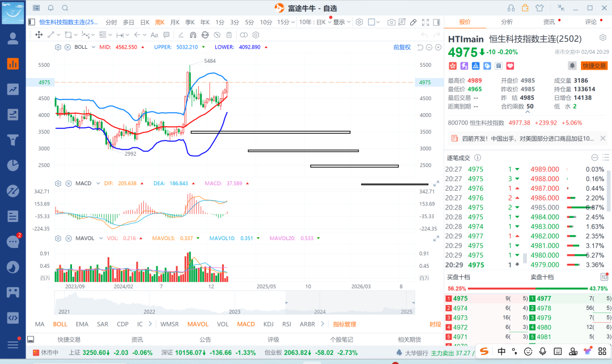Remove the MACD indicator

[69, 183]
